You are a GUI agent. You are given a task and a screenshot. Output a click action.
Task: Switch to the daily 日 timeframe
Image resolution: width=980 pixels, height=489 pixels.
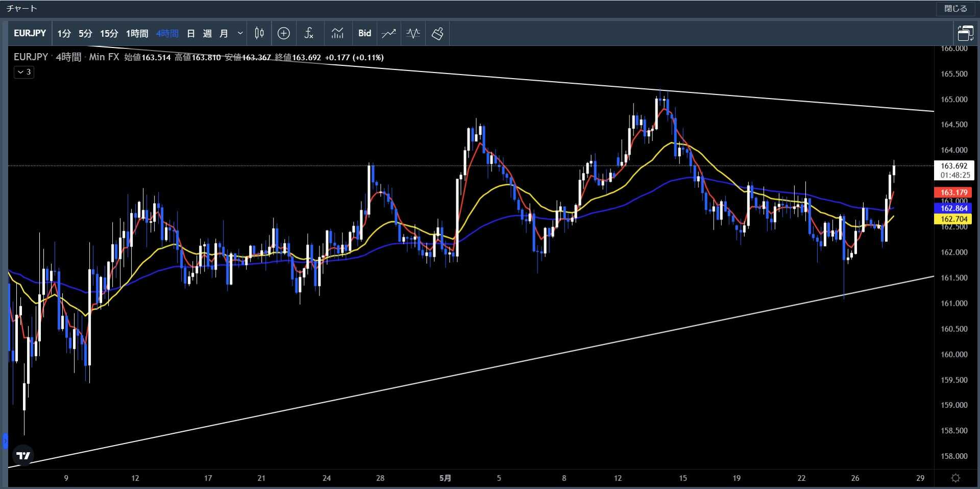click(191, 34)
